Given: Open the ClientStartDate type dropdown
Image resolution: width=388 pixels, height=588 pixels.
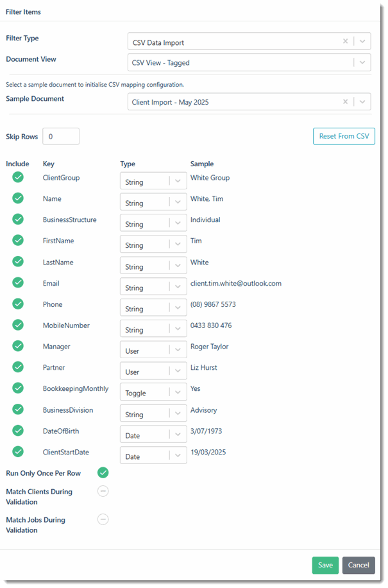Looking at the screenshot, I should click(x=153, y=456).
